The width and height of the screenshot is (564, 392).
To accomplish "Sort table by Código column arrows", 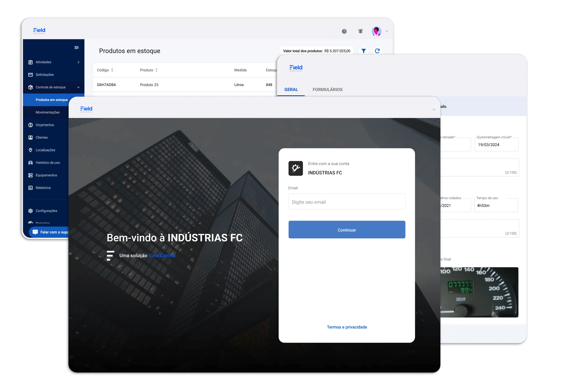I will point(112,70).
